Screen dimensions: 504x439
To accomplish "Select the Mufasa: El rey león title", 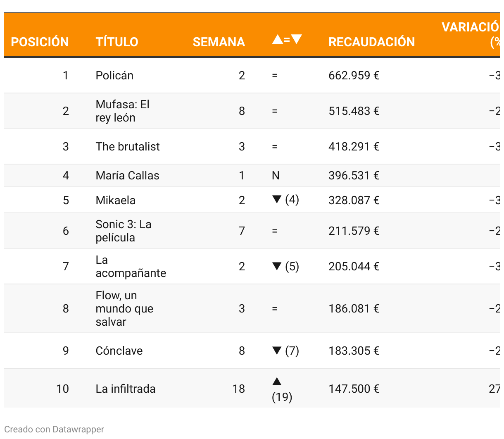I will point(123,111).
